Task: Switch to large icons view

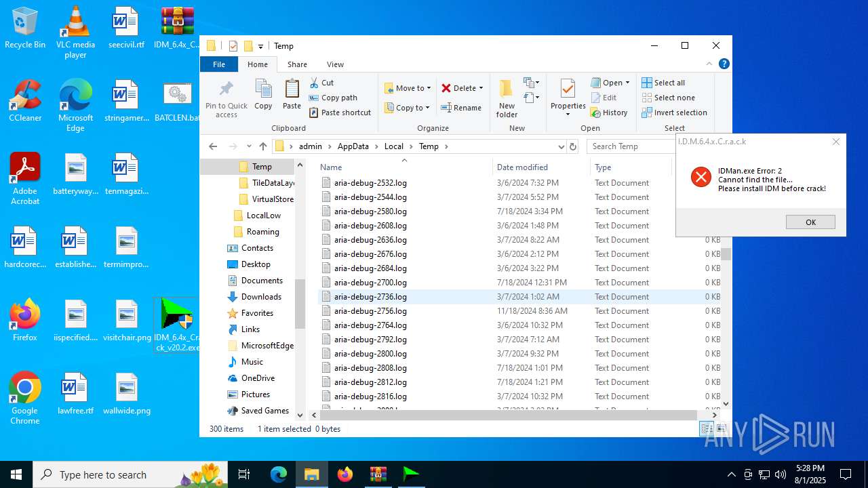Action: click(721, 429)
